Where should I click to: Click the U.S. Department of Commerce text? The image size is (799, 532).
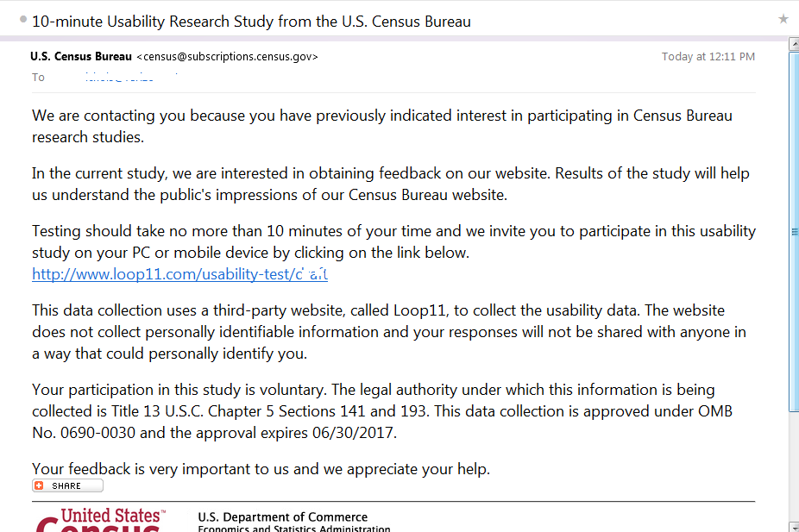[282, 516]
